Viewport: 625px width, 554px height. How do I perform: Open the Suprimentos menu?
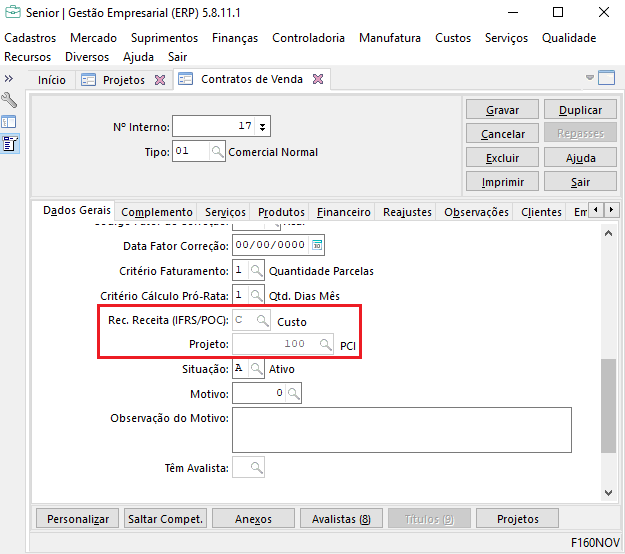pyautogui.click(x=164, y=38)
